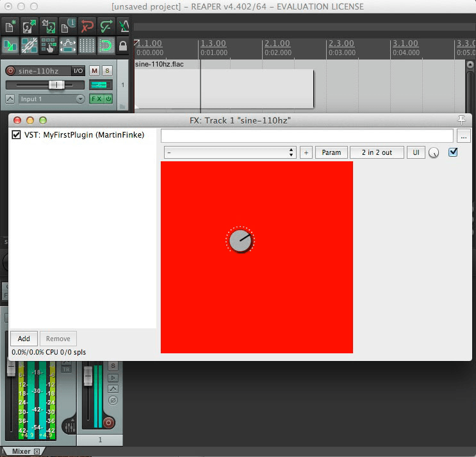Save project with the green disk icon

click(48, 26)
